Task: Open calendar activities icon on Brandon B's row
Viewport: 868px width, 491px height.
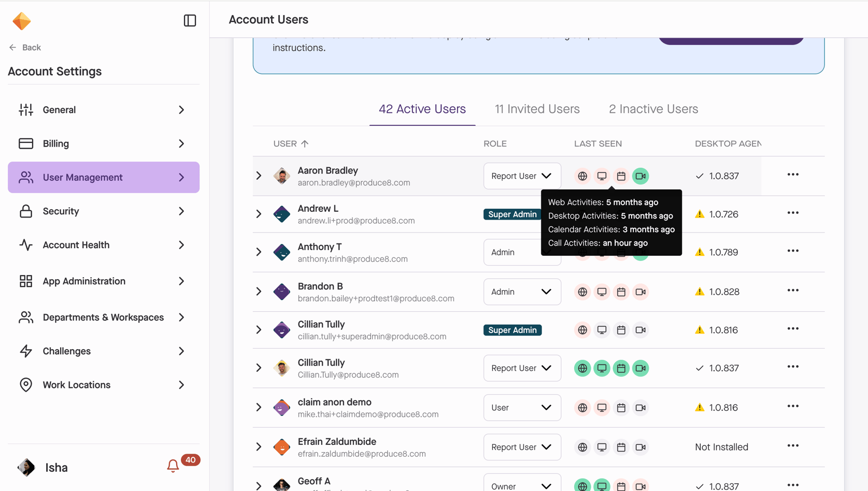Action: (x=621, y=292)
